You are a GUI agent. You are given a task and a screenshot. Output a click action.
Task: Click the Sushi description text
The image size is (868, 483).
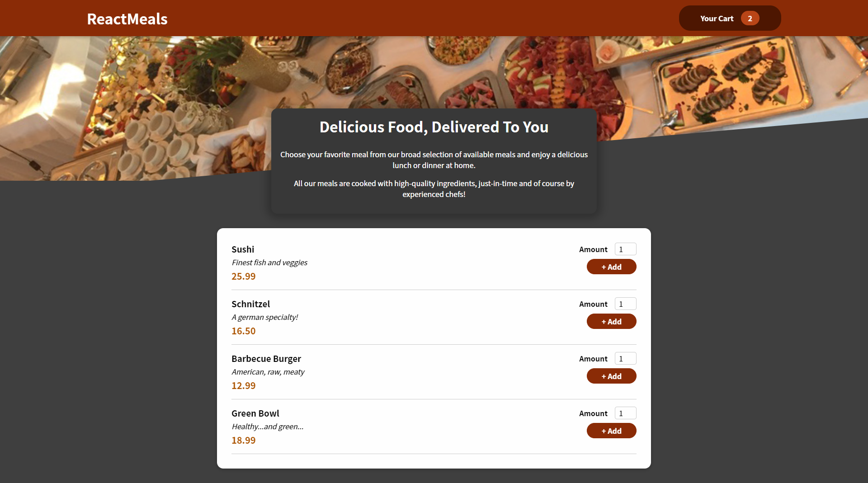click(x=269, y=262)
